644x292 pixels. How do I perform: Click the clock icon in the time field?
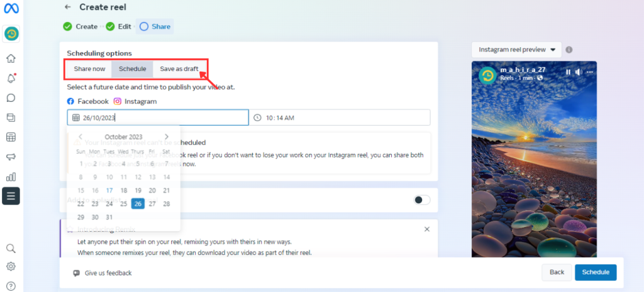(257, 117)
